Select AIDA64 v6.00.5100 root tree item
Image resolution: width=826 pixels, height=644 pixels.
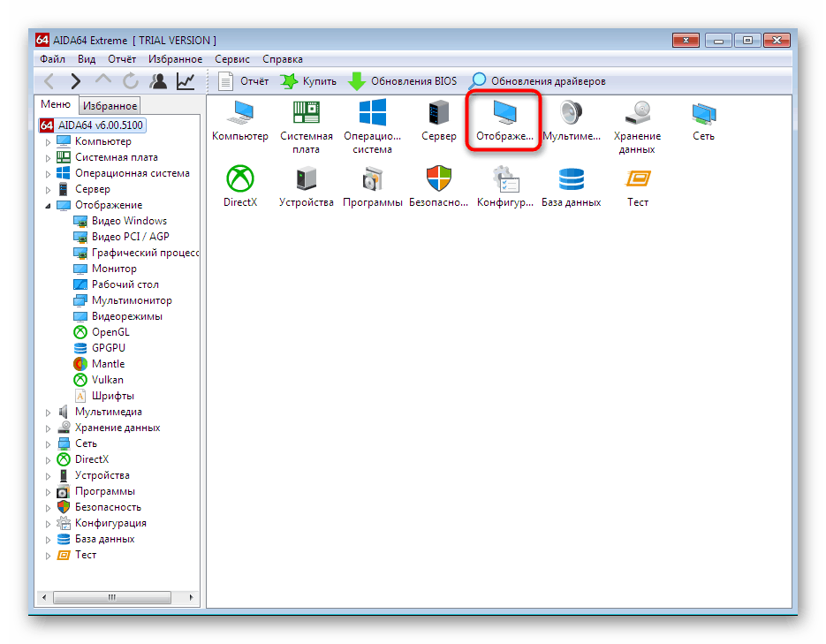[x=92, y=125]
